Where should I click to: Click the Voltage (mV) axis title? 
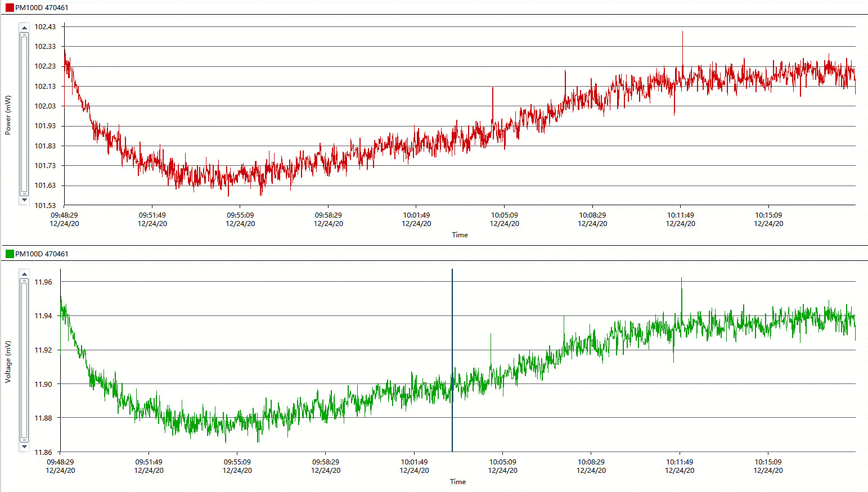click(x=8, y=362)
